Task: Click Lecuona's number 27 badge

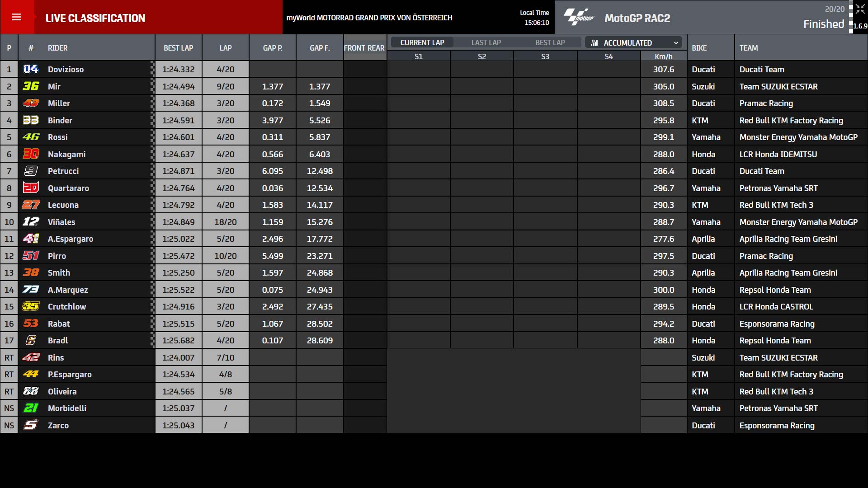Action: [x=31, y=205]
